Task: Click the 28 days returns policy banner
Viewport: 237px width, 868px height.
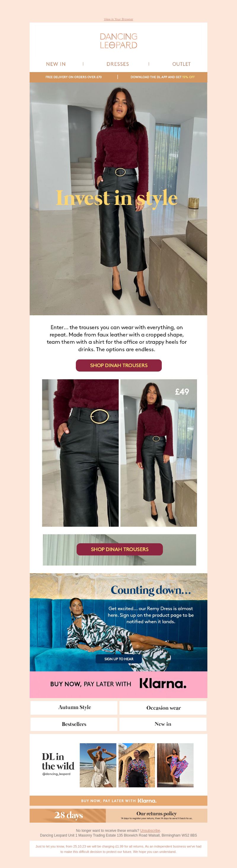Action: coord(118,816)
